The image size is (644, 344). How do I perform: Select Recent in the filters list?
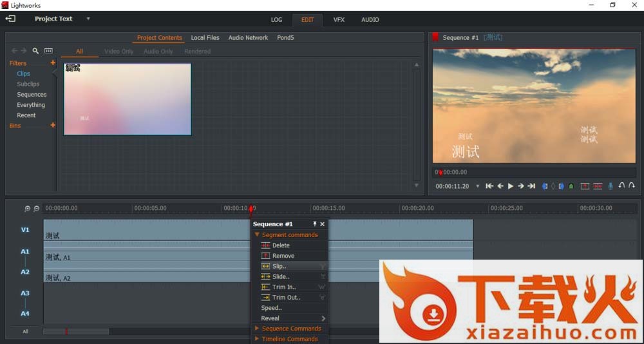tap(26, 115)
